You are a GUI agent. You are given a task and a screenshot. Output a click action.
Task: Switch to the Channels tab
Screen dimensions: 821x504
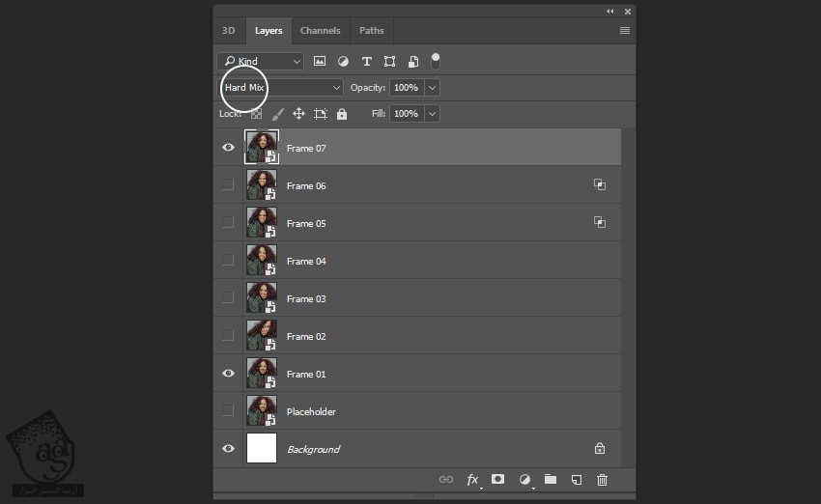[x=320, y=31]
